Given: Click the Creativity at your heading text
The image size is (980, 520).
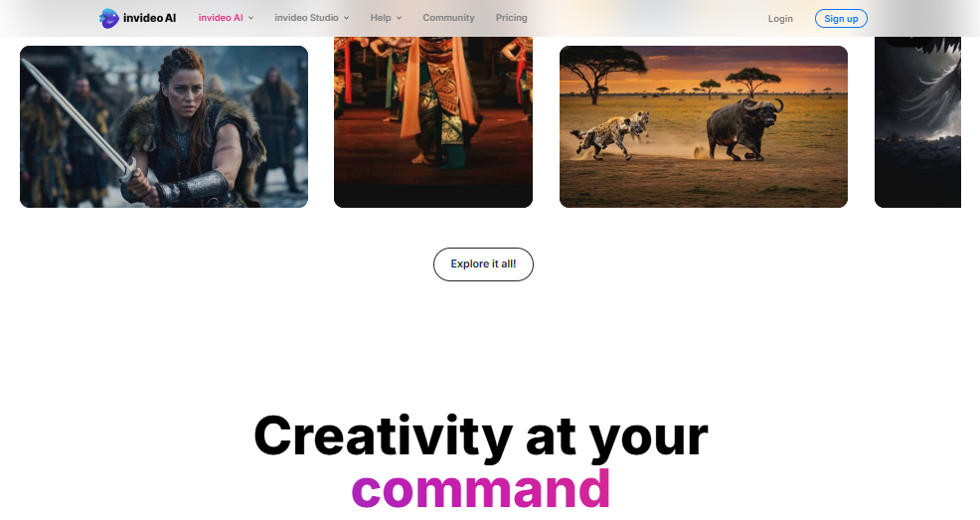Looking at the screenshot, I should pyautogui.click(x=481, y=435).
